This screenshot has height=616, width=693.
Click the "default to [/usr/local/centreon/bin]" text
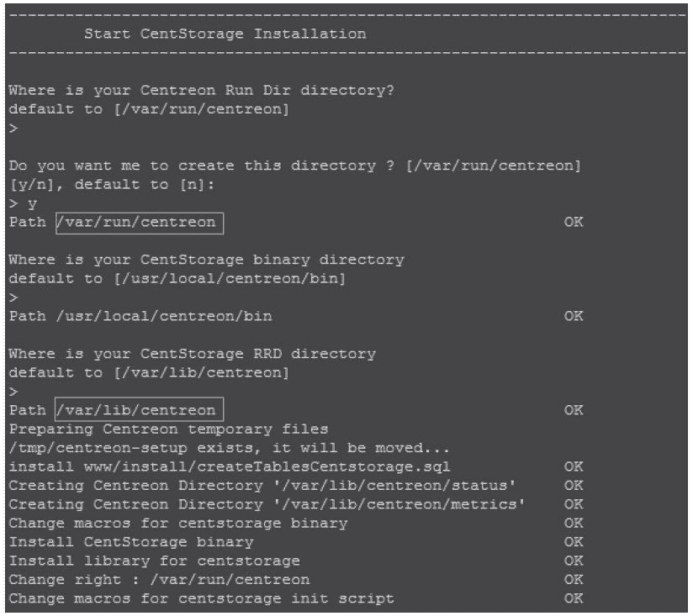click(x=177, y=279)
